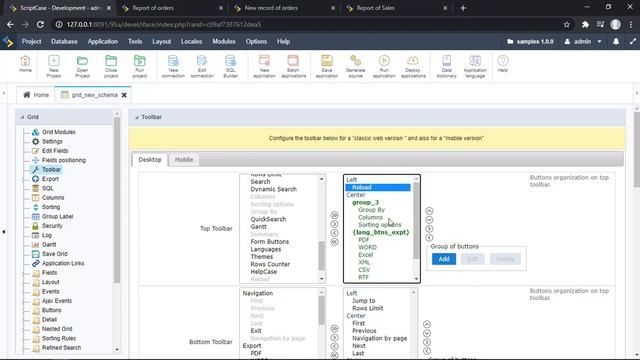Click the ScriptCase logo icon

click(8, 42)
